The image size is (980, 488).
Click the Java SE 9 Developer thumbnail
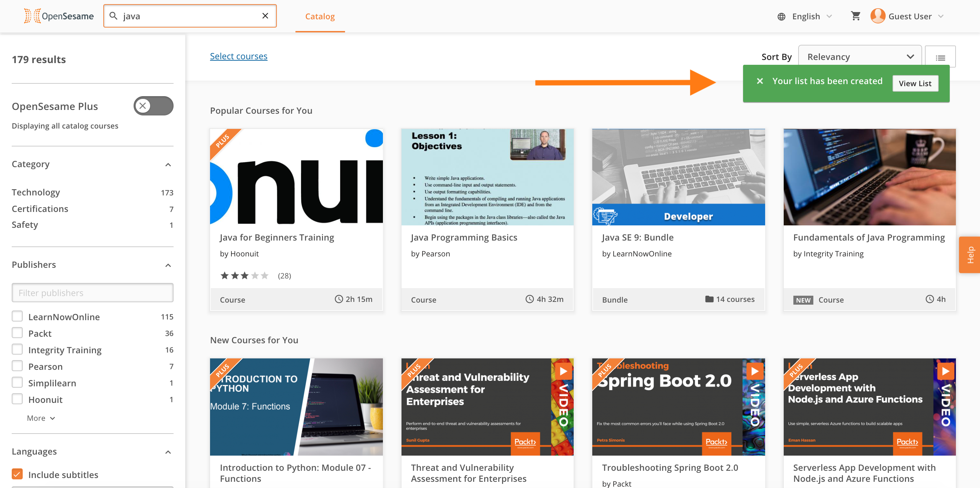[x=678, y=177]
